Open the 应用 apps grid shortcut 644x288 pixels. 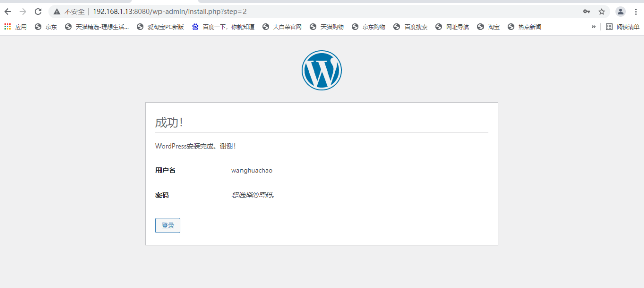15,27
